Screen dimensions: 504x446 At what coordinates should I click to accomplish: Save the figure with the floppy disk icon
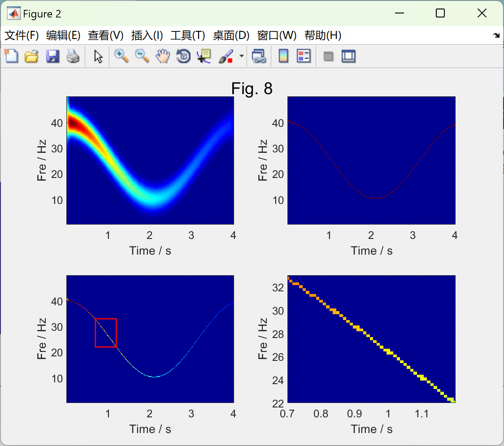click(x=52, y=56)
